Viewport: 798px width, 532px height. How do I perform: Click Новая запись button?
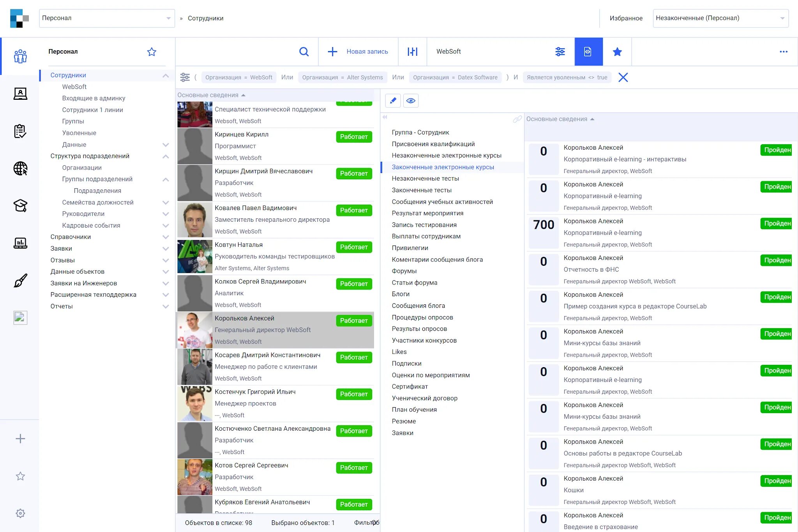[x=358, y=51]
